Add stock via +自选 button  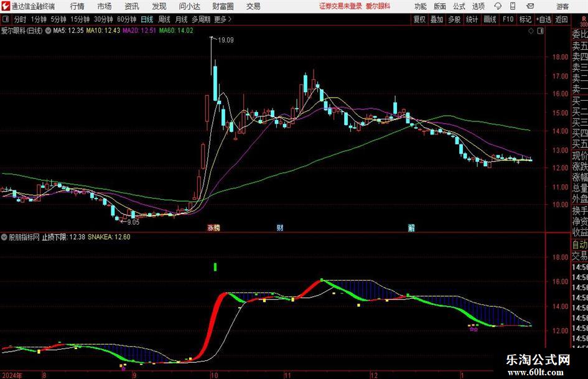click(543, 19)
